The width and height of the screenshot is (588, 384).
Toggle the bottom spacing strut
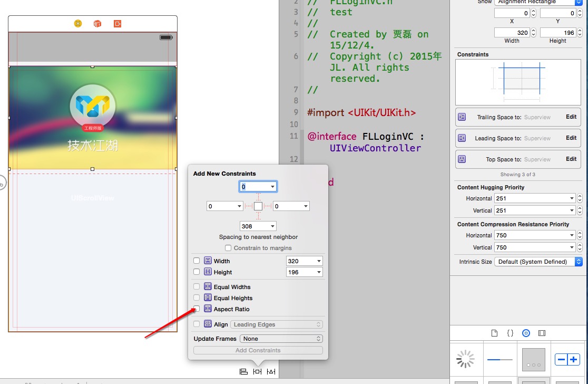pyautogui.click(x=258, y=215)
